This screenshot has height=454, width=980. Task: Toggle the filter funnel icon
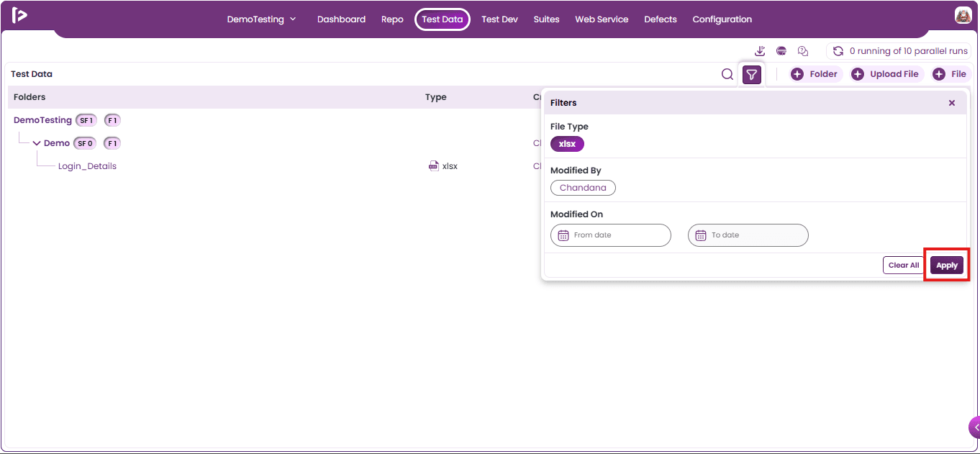point(752,74)
